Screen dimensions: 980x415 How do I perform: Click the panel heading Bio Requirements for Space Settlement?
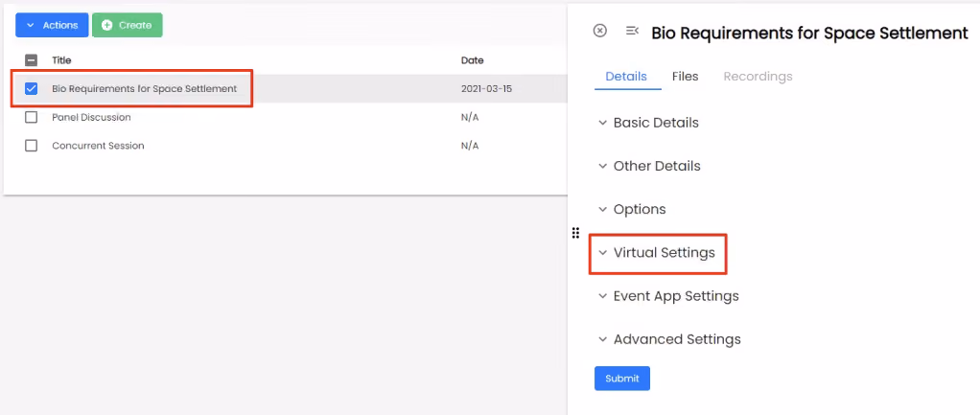coord(809,34)
